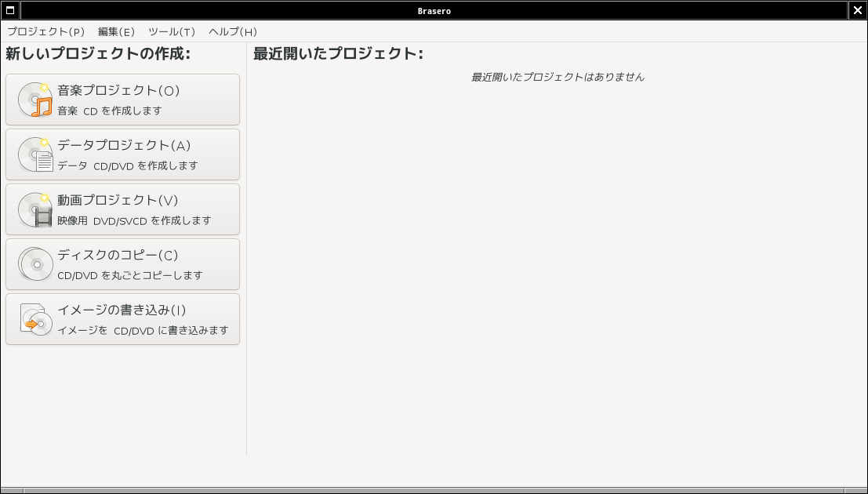Choose ディスクのコピー(C) to copy a disc

tap(123, 264)
